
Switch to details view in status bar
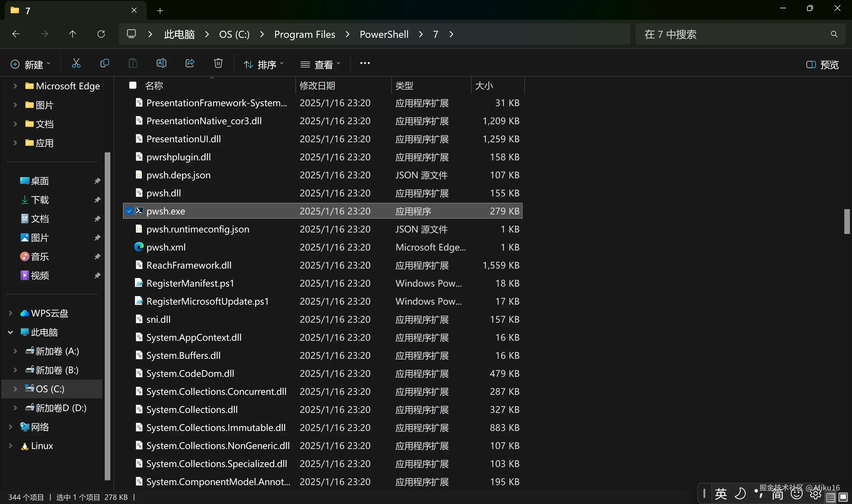point(830,497)
